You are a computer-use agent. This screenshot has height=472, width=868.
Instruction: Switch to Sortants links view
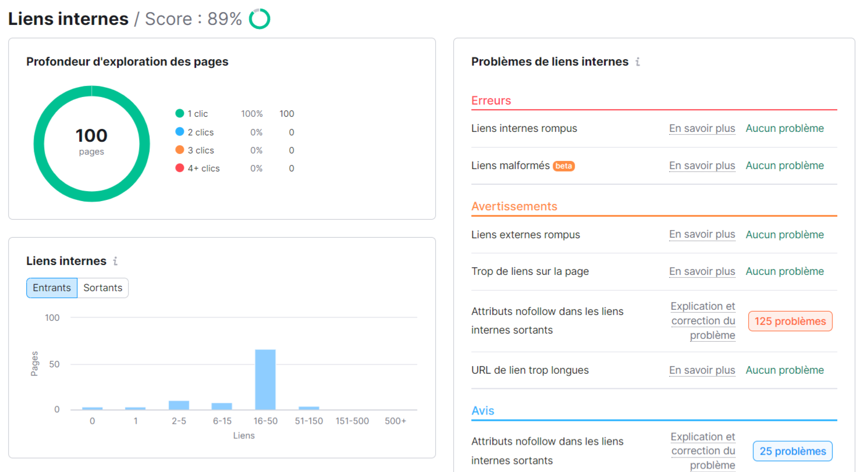[103, 288]
